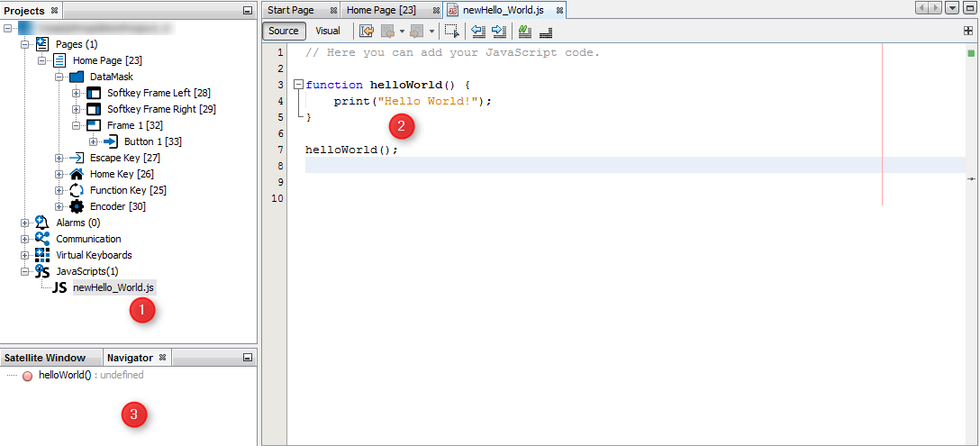The image size is (980, 446).
Task: Expand the Virtual Keyboards node
Action: [x=25, y=255]
